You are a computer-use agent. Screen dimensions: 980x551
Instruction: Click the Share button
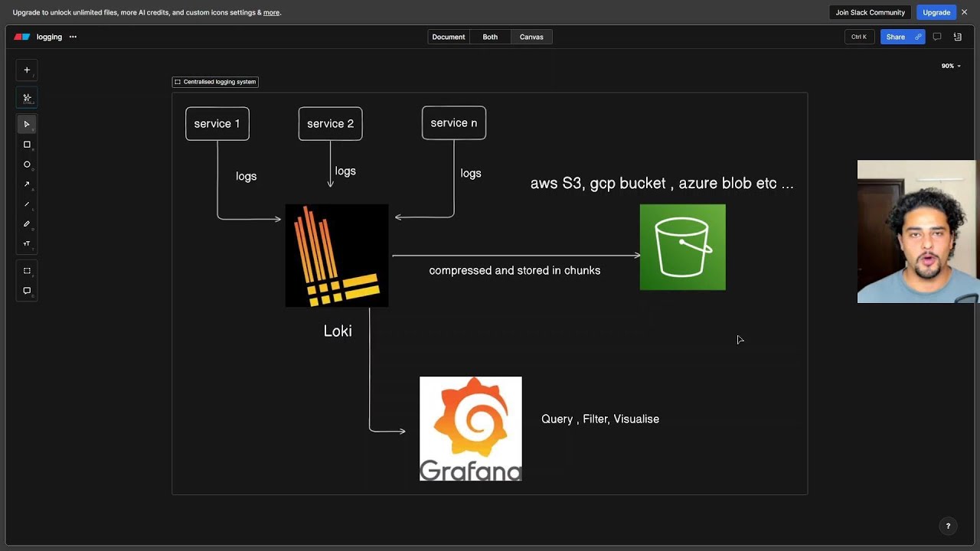(903, 37)
